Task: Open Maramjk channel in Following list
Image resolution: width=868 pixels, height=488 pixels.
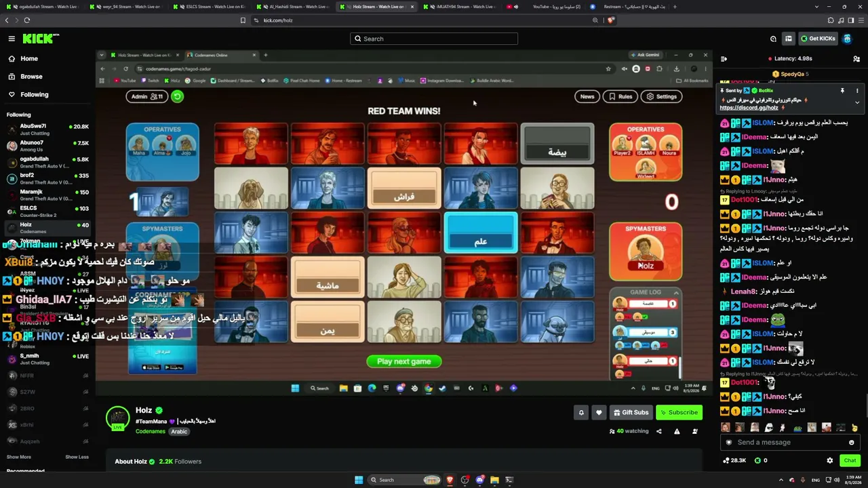Action: click(47, 195)
